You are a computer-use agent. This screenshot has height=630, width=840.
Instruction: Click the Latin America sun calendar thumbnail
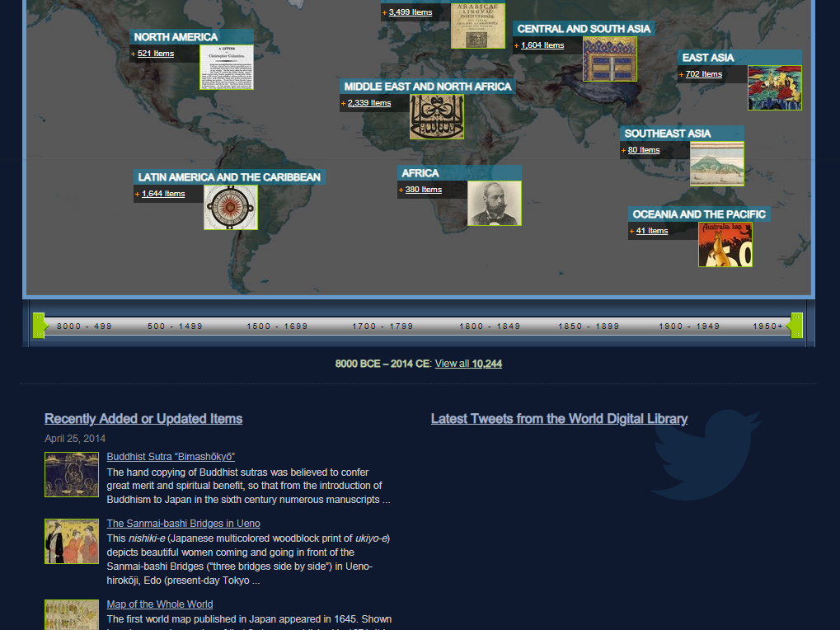pos(231,207)
